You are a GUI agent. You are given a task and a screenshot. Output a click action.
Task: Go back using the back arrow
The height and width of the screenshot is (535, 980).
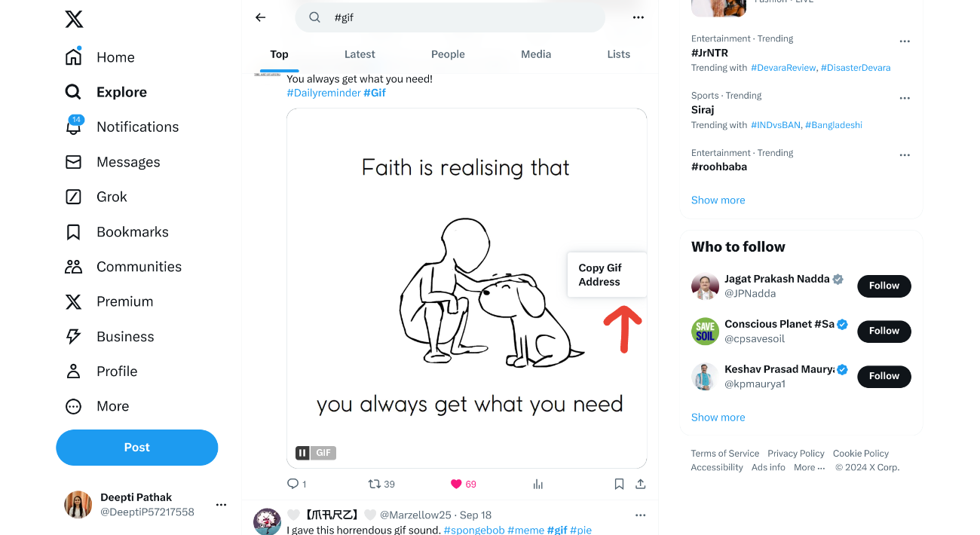pos(260,17)
